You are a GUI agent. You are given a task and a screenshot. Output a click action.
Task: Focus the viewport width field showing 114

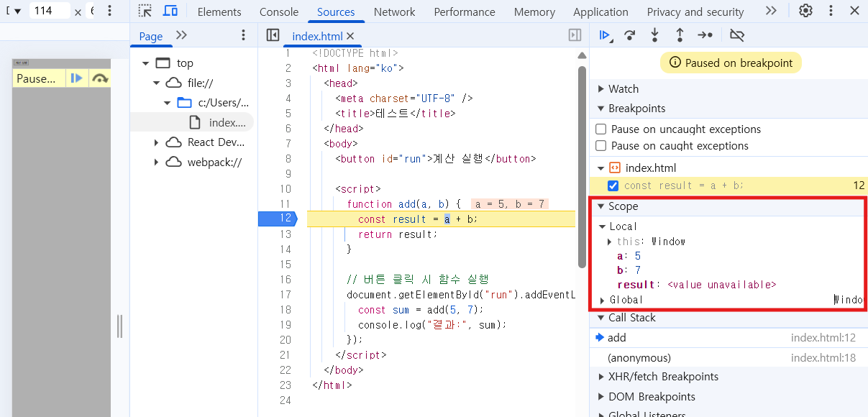pos(50,11)
